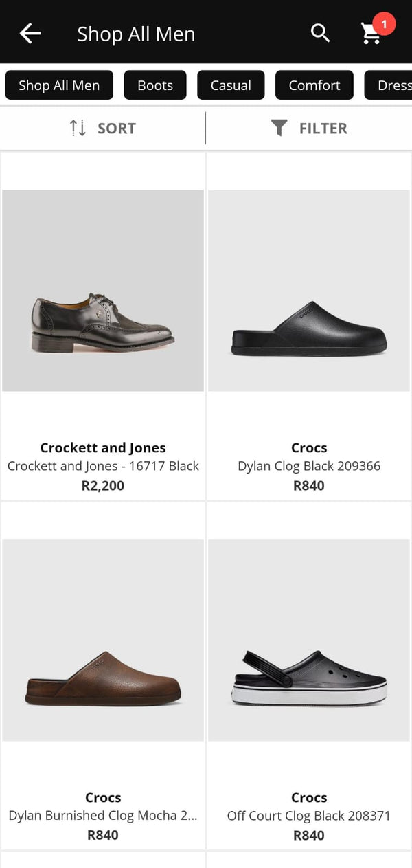Open the shopping cart icon
Image resolution: width=412 pixels, height=868 pixels.
(371, 34)
